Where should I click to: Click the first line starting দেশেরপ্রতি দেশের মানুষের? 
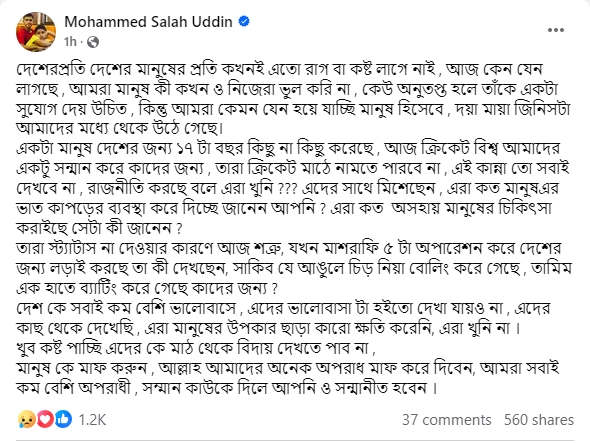click(279, 69)
